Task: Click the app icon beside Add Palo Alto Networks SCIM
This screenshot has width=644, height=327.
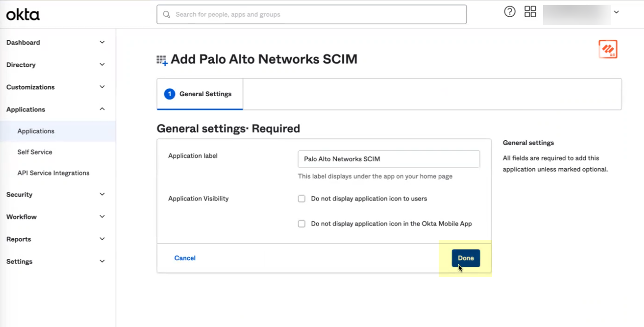Action: pyautogui.click(x=162, y=59)
